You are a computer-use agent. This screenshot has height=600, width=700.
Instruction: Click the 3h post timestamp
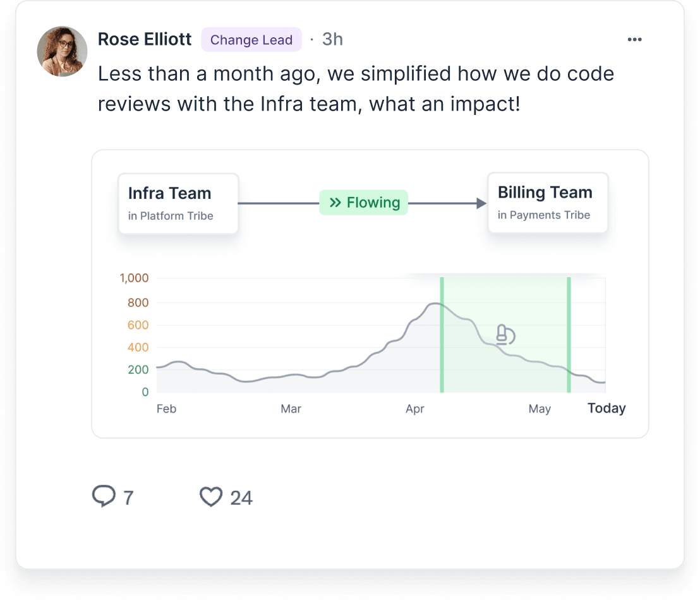332,39
